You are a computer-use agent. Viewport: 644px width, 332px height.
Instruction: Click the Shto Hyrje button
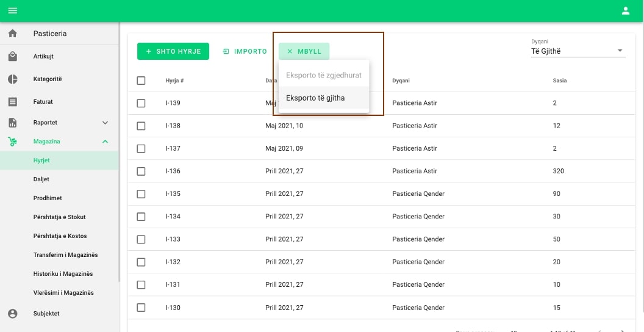(x=173, y=51)
